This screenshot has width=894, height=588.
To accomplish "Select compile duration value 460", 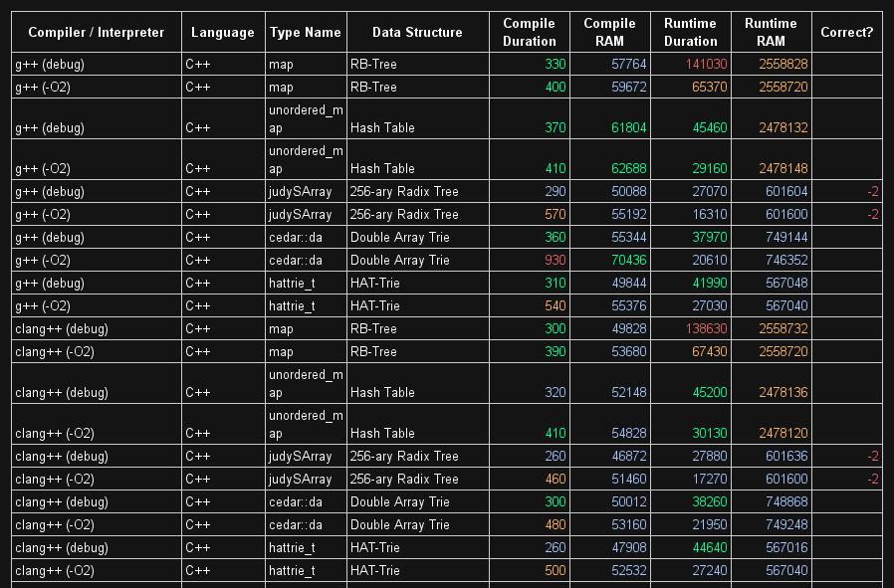I will (x=556, y=480).
